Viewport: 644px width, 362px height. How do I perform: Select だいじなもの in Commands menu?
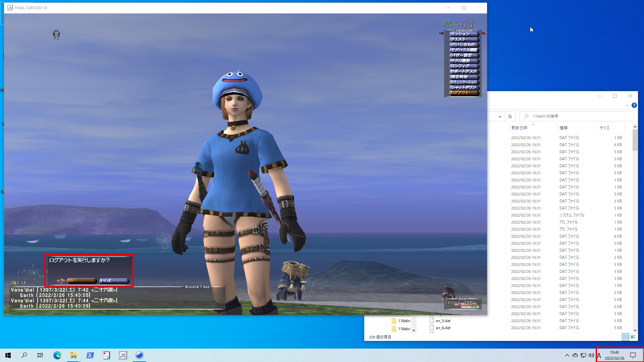(464, 45)
